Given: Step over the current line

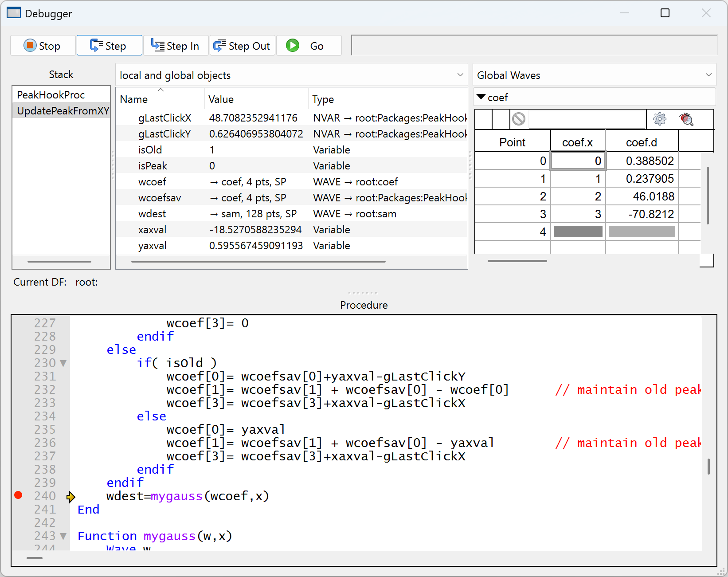Looking at the screenshot, I should (x=109, y=46).
